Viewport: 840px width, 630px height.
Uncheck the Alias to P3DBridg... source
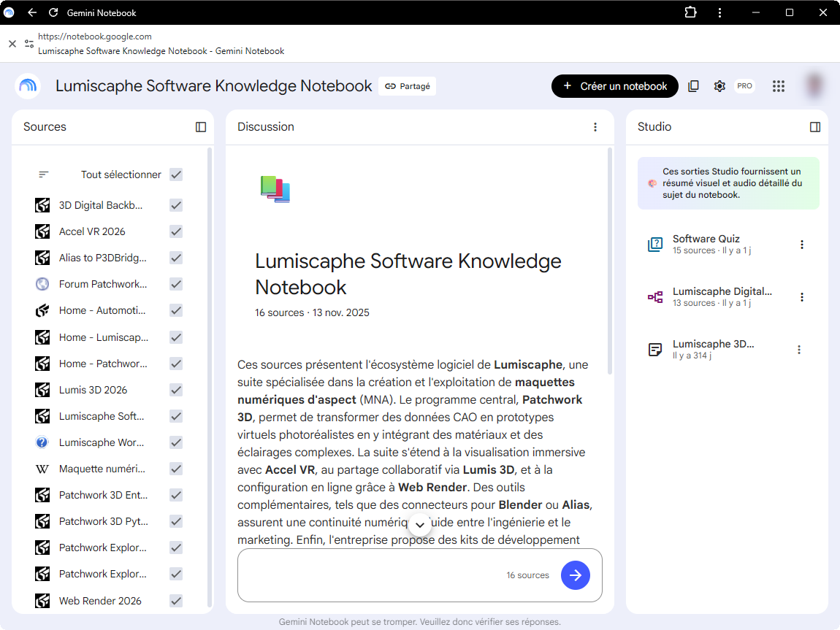pos(176,258)
